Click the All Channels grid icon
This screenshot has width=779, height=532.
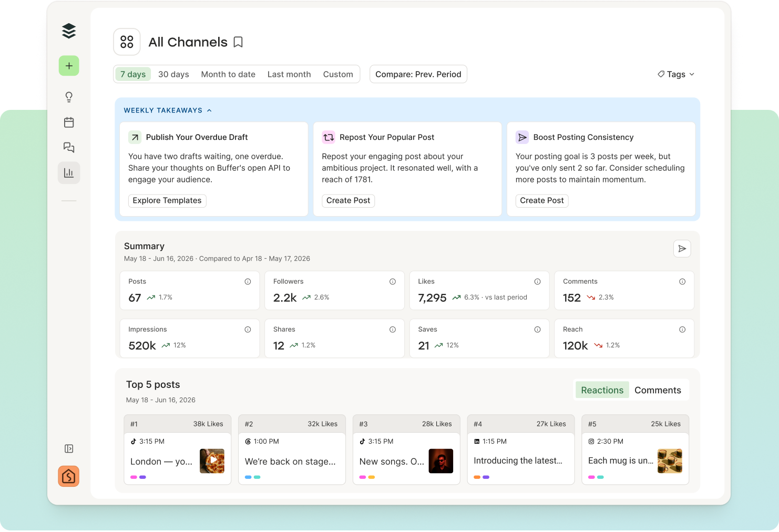point(127,42)
